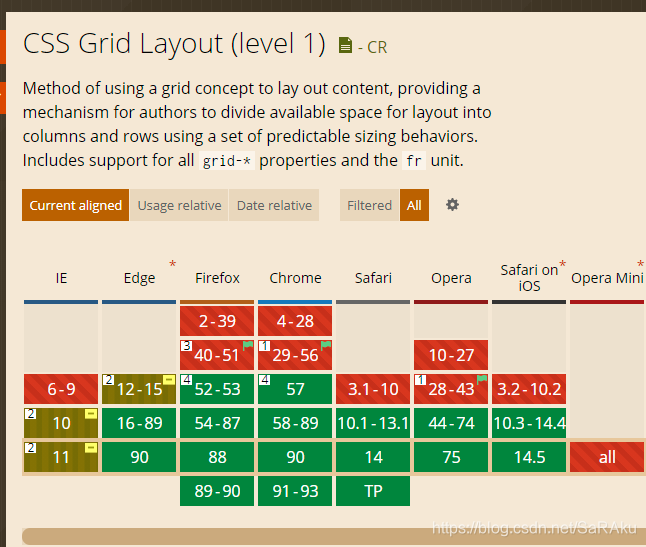Click note number 1 on Chrome 29-56

264,346
